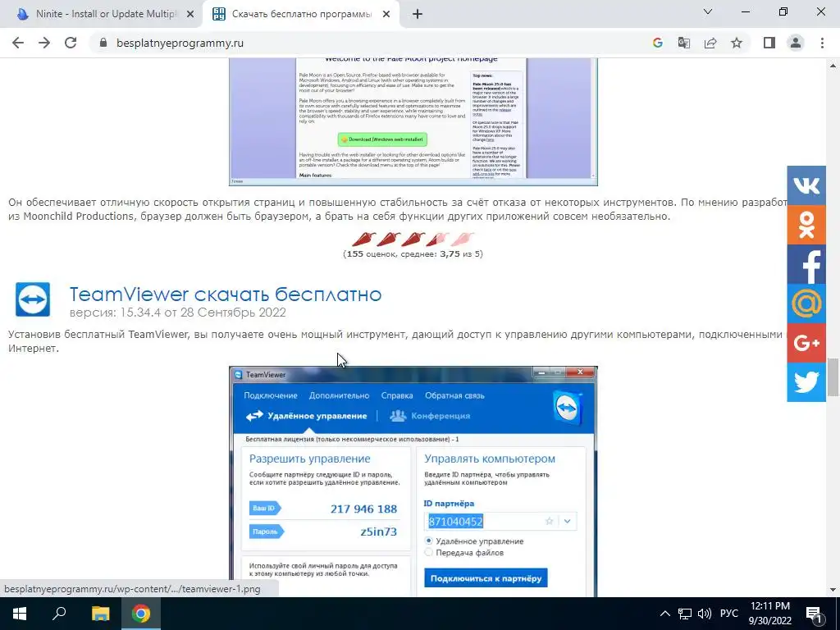Rate with the fifth chili pepper
Viewport: 840px width, 630px height.
[463, 239]
